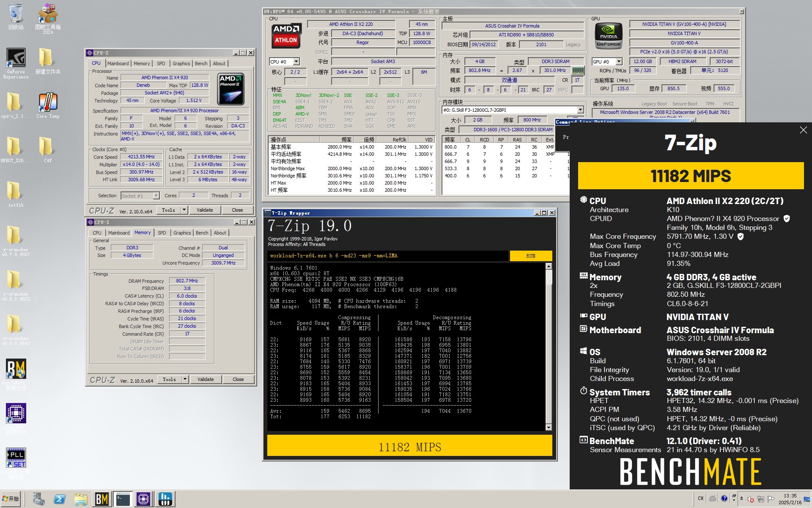
Task: Click the Tools button in upper CPU-Z
Action: tap(168, 210)
